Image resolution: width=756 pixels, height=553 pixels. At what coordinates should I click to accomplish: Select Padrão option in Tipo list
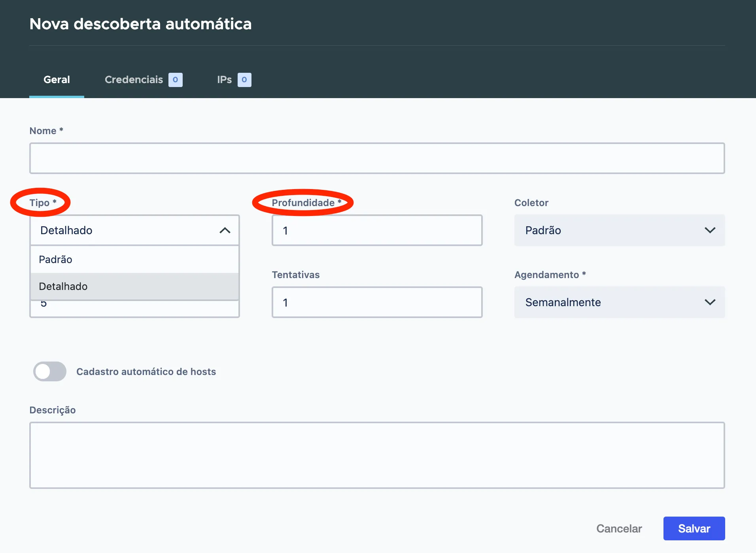(x=134, y=259)
